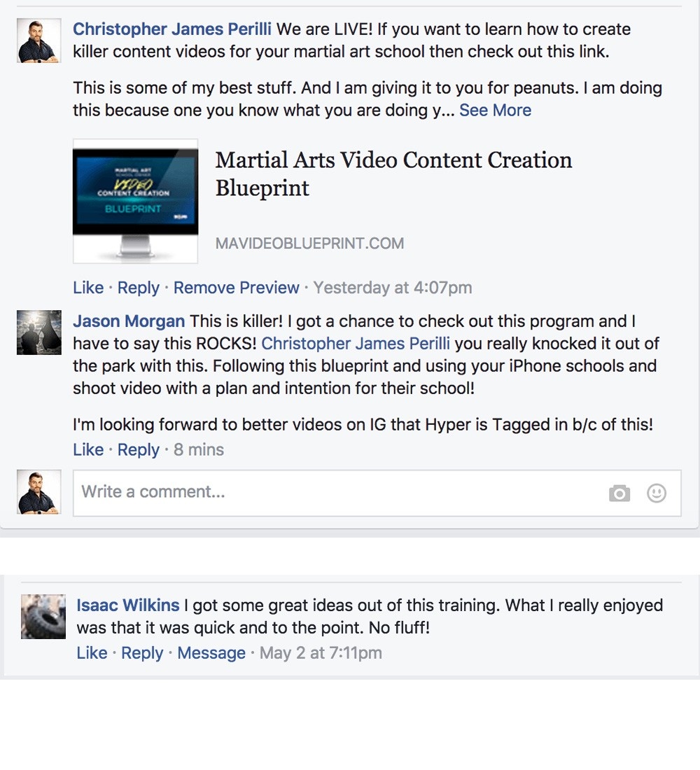Open the Yesterday at 4:07pm timestamp
This screenshot has width=700, height=770.
pos(393,287)
